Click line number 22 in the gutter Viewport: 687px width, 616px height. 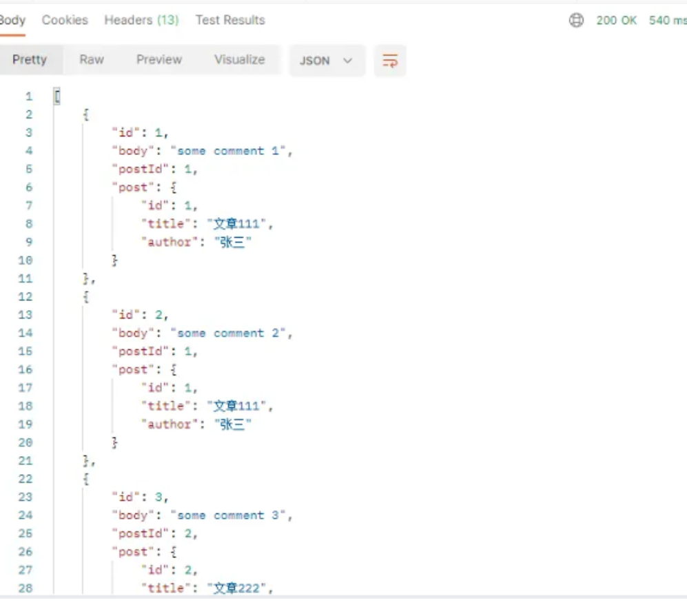25,479
